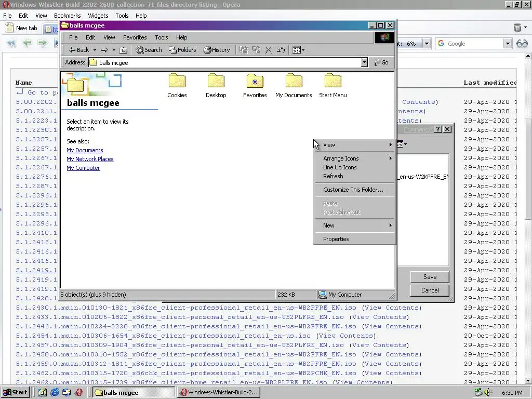This screenshot has width=532, height=399.
Task: Choose Line Up Icons from context menu
Action: (x=354, y=167)
